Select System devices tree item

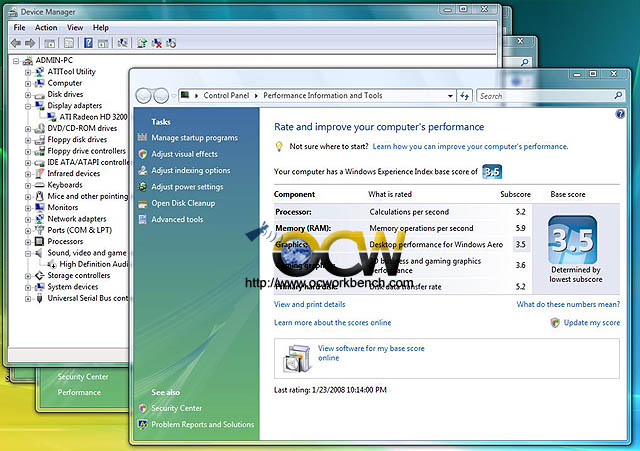(x=73, y=287)
